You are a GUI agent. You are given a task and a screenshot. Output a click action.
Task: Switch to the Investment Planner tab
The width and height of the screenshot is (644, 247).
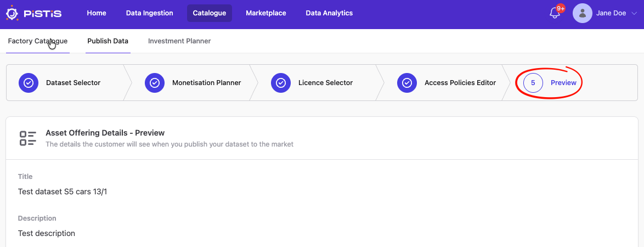(x=179, y=41)
